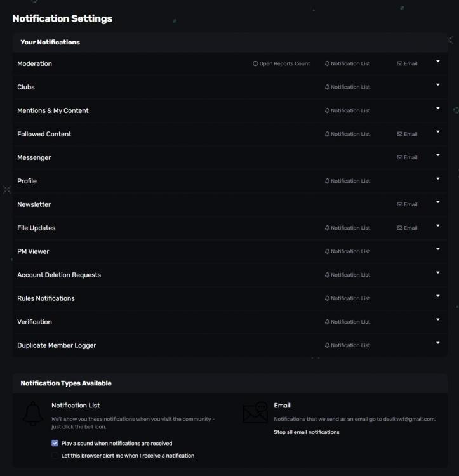Screen dimensions: 459x476
Task: Click the large bell Notification List icon
Action: point(33,414)
